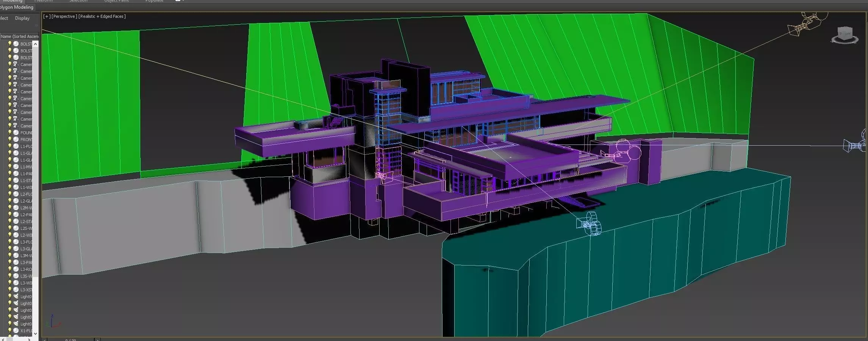This screenshot has height=341, width=868.
Task: Open the Perspective viewport label menu
Action: point(64,16)
